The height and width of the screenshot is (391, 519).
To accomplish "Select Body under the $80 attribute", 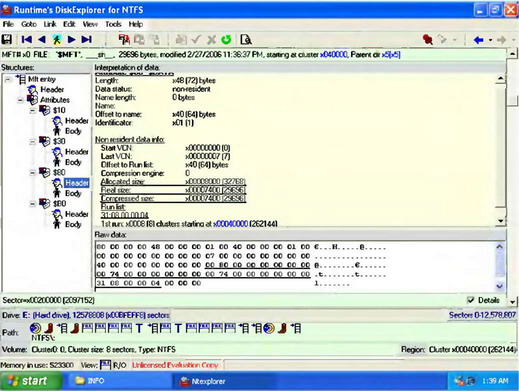I will [73, 193].
